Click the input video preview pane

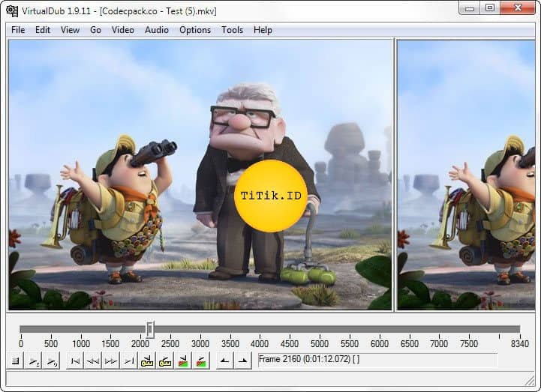[x=200, y=175]
